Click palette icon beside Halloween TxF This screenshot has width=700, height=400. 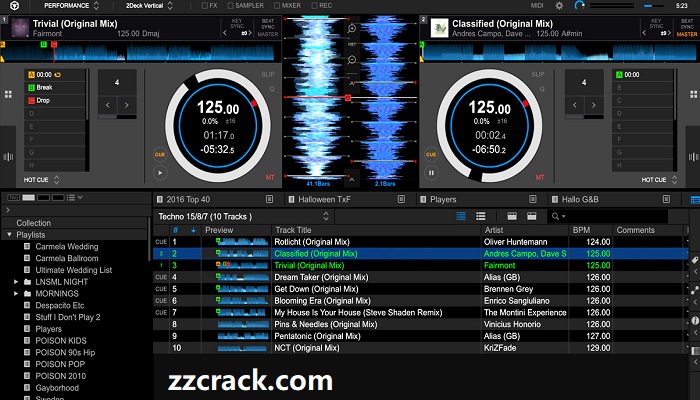coord(401,199)
